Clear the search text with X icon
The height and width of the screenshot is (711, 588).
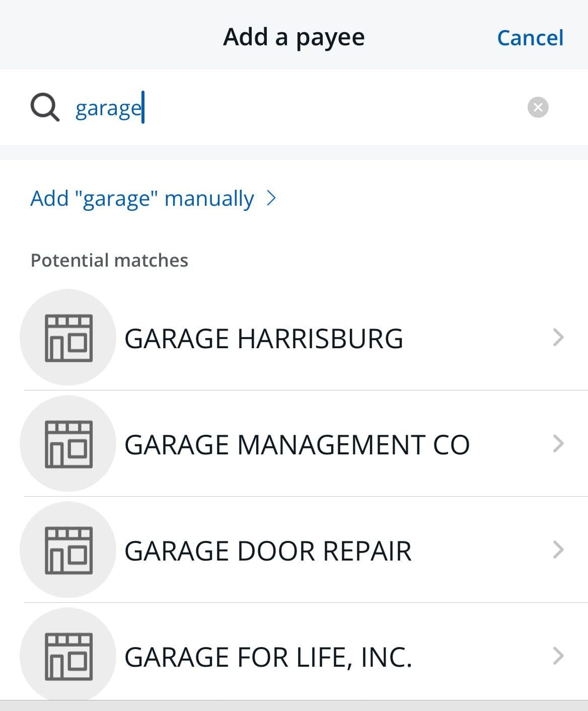pyautogui.click(x=538, y=107)
